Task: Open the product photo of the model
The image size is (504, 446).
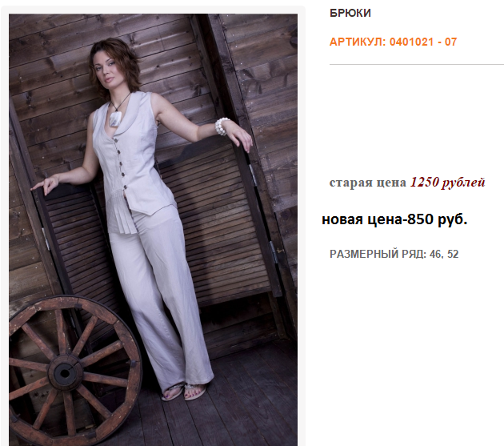Action: pyautogui.click(x=153, y=230)
